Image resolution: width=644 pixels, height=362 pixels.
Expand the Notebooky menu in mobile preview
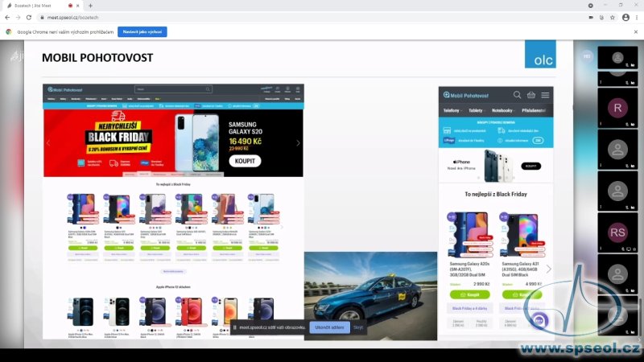click(503, 110)
